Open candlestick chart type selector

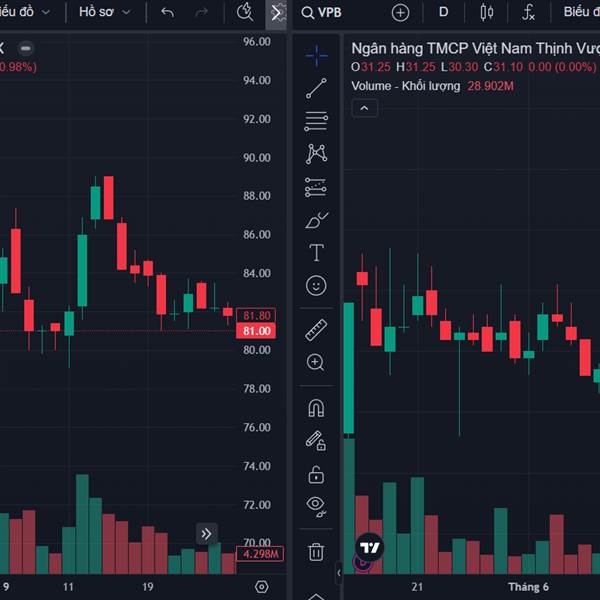coord(487,12)
